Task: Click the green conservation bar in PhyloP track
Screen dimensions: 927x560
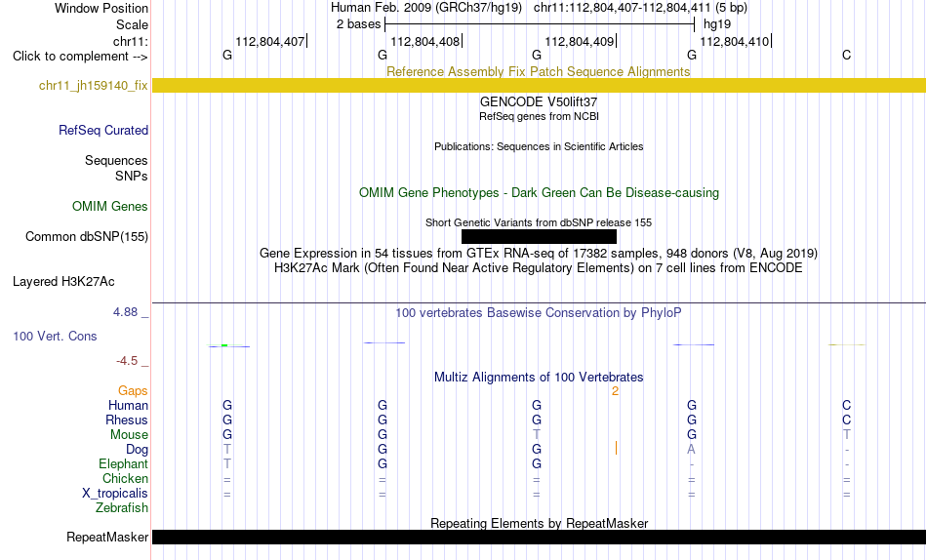Action: [224, 345]
